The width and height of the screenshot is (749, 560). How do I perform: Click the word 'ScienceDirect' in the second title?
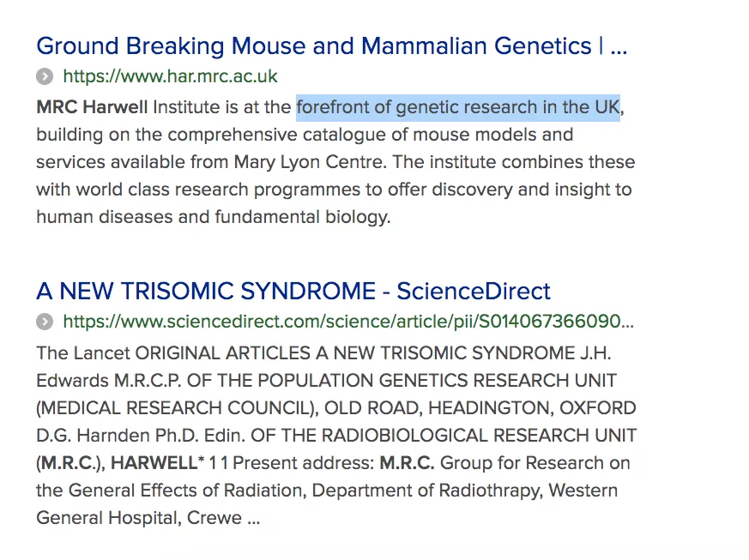tap(474, 292)
